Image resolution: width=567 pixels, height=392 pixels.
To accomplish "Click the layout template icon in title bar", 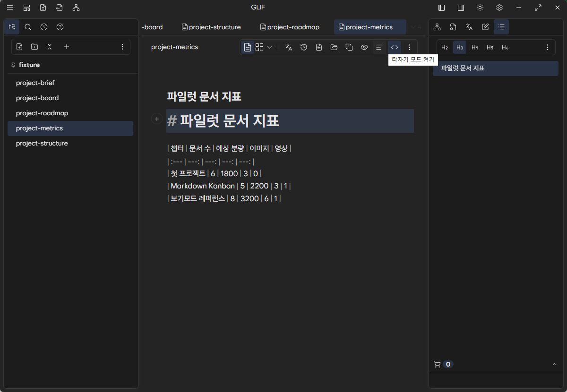I will (26, 8).
